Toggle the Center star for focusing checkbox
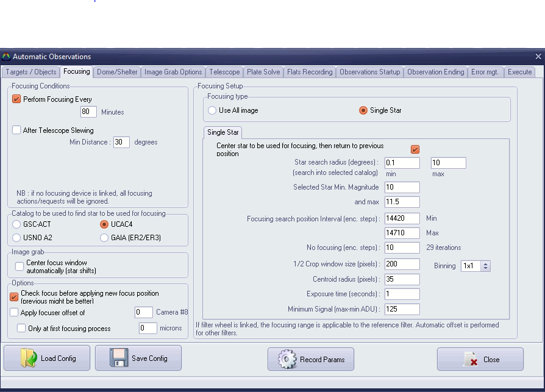This screenshot has width=545, height=392. pyautogui.click(x=415, y=149)
